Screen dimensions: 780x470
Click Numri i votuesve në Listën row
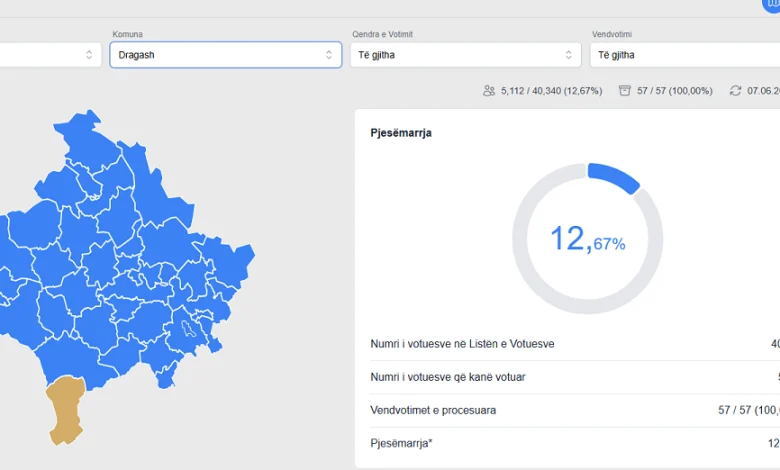[575, 344]
